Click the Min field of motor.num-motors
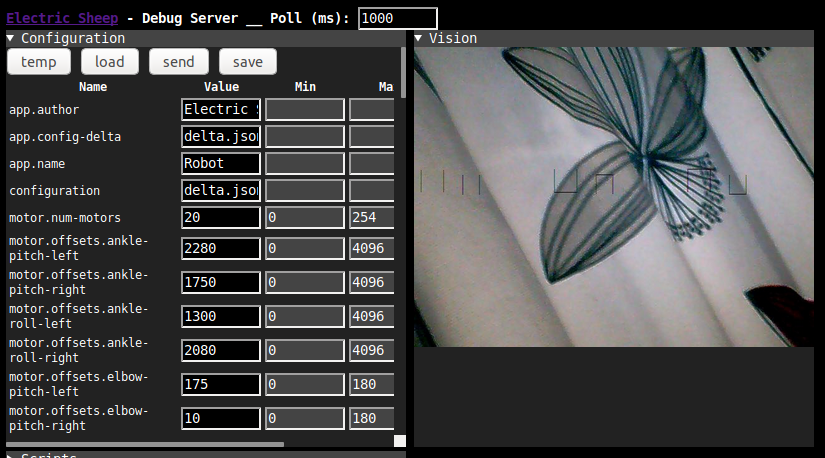Screen dimensions: 825x458 click(x=305, y=217)
